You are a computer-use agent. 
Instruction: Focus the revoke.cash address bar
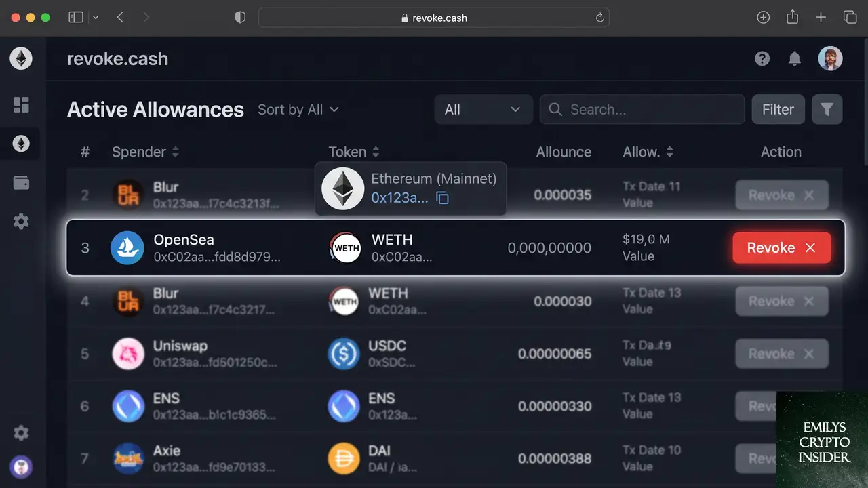tap(434, 18)
